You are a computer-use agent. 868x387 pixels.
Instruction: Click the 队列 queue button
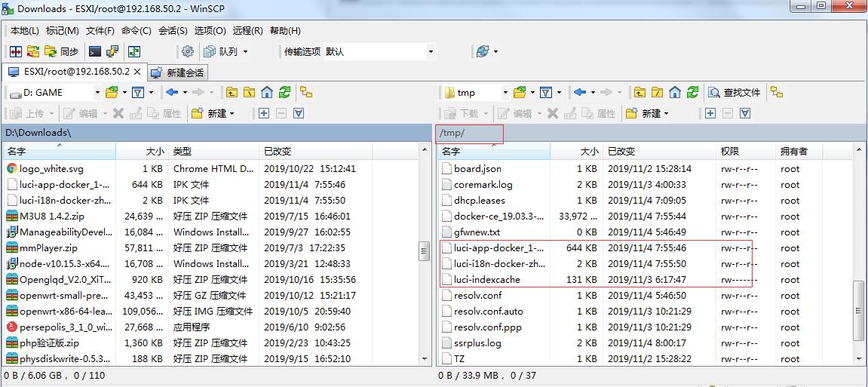221,51
